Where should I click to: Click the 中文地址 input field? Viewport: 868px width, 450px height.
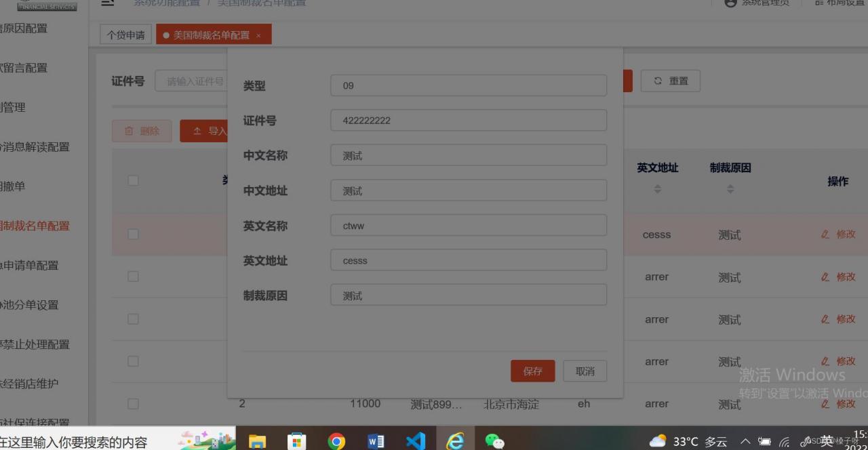coord(469,190)
